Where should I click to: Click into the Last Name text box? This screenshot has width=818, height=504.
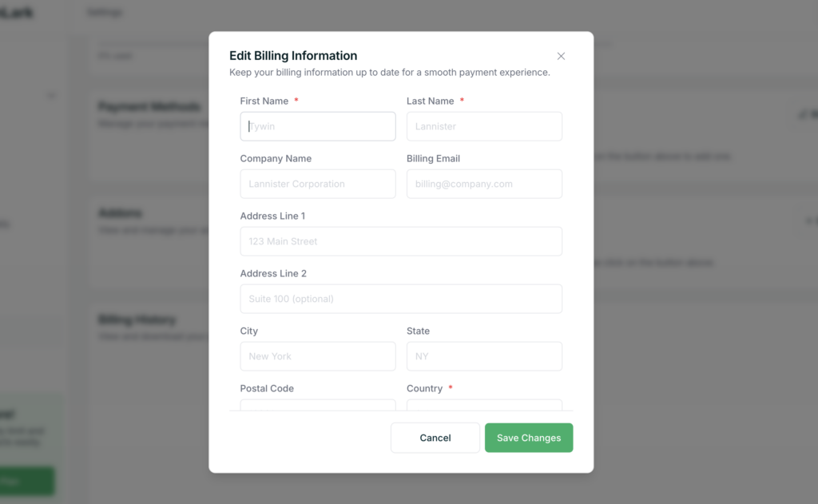click(484, 126)
